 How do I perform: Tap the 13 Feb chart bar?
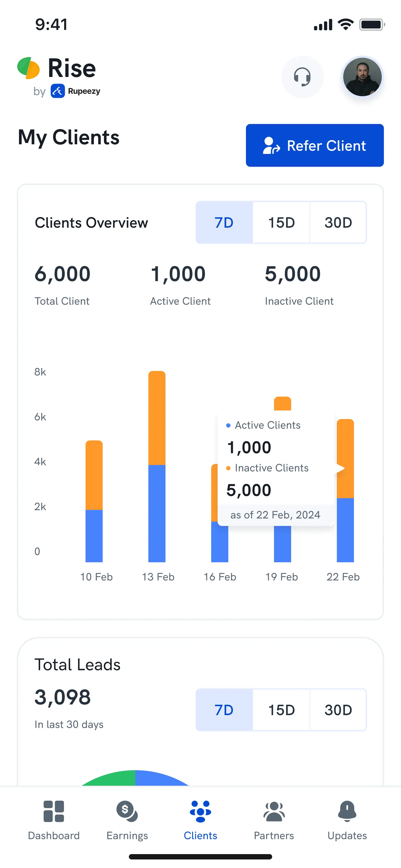[x=157, y=466]
